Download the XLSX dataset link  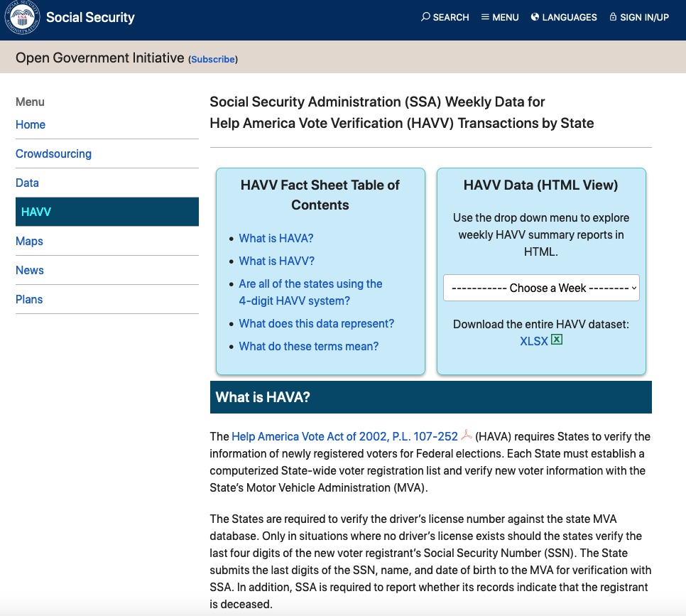point(534,341)
